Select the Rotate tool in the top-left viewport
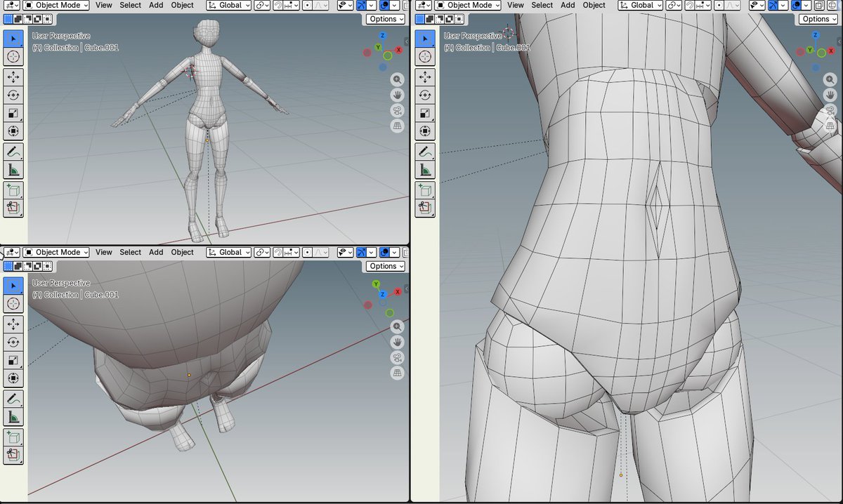Screen dimensions: 843x504 13,94
